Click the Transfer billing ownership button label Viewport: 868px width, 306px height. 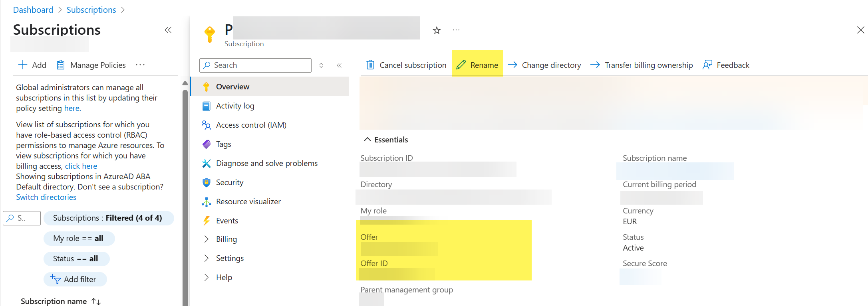[x=649, y=65]
